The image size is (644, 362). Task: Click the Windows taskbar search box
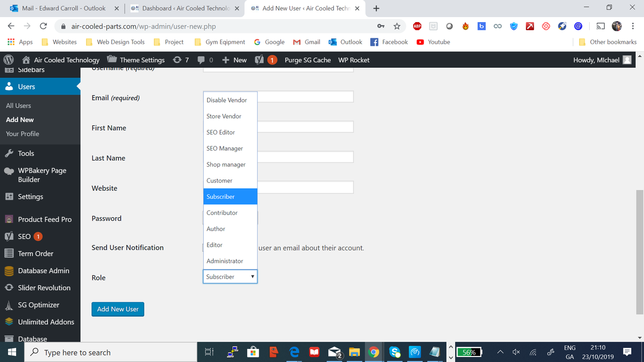(111, 352)
